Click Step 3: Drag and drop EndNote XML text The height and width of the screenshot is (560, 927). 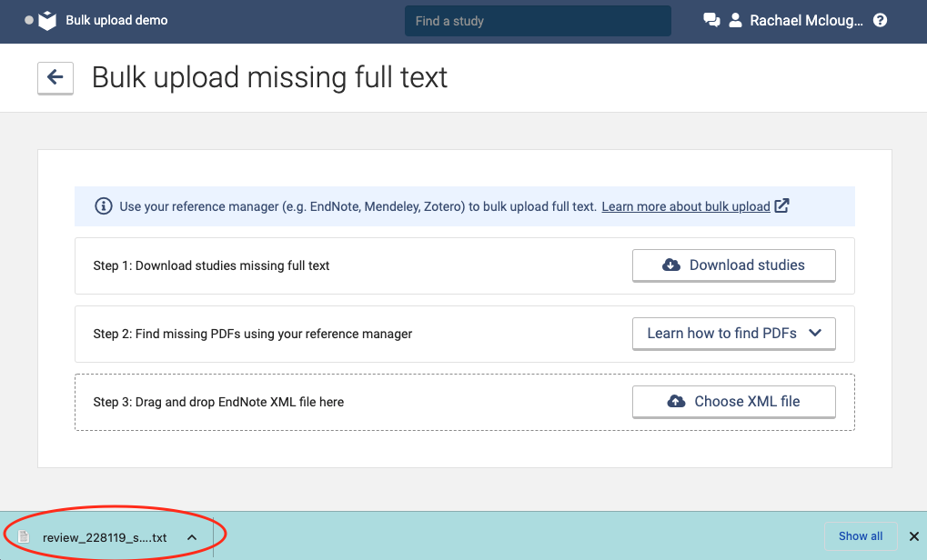point(218,403)
